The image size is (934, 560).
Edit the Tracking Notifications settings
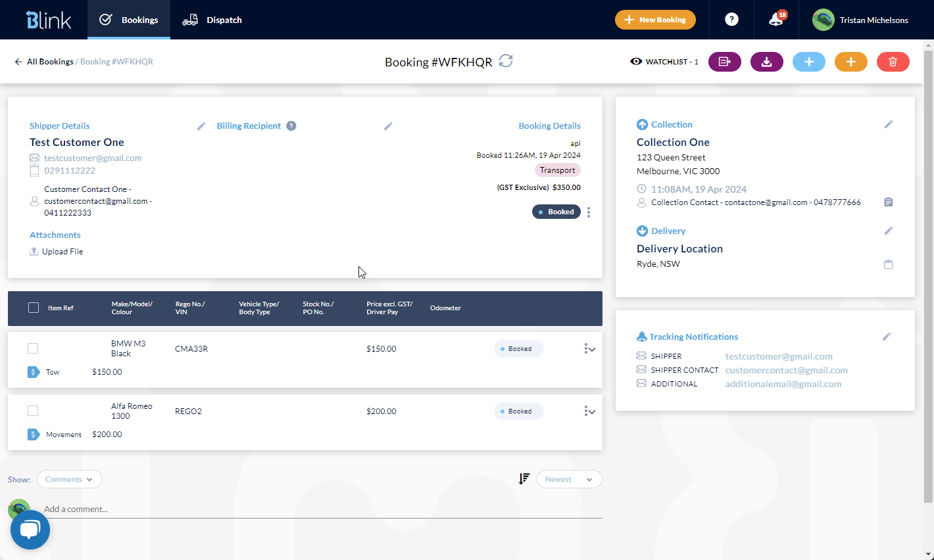pos(886,336)
